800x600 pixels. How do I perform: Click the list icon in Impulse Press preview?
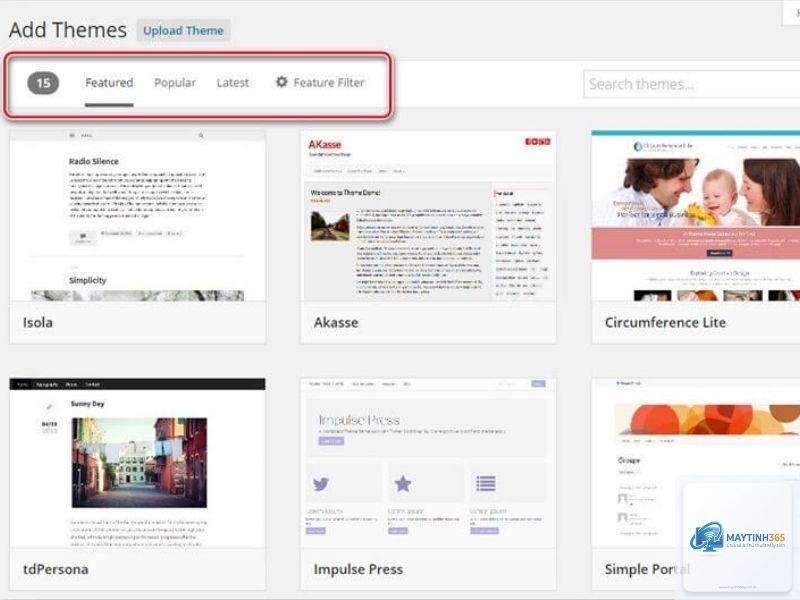tap(486, 483)
